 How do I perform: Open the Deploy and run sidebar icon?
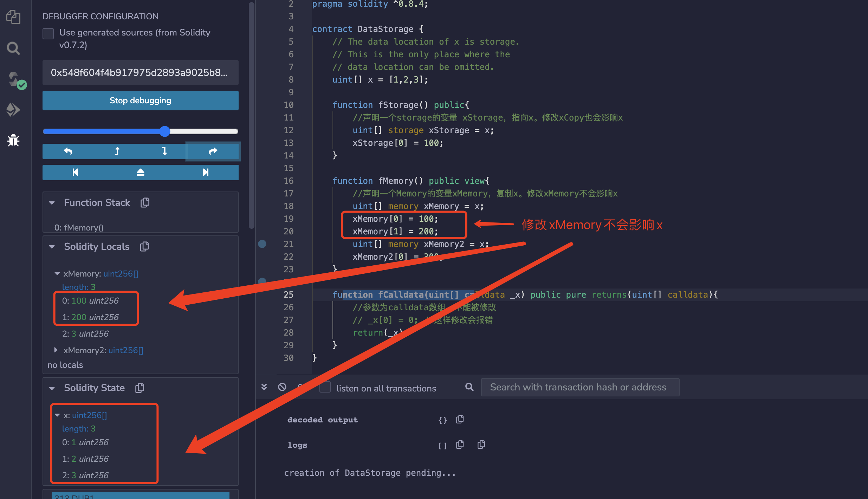(x=13, y=110)
